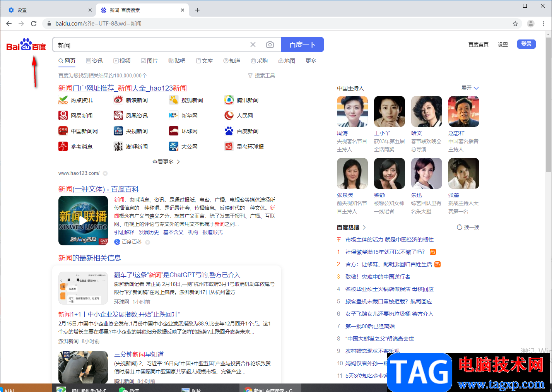The height and width of the screenshot is (392, 552).
Task: Open 人民网 site icon
Action: [x=229, y=115]
